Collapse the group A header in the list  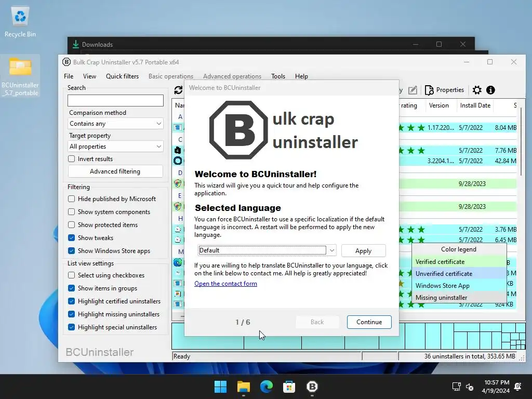click(180, 117)
